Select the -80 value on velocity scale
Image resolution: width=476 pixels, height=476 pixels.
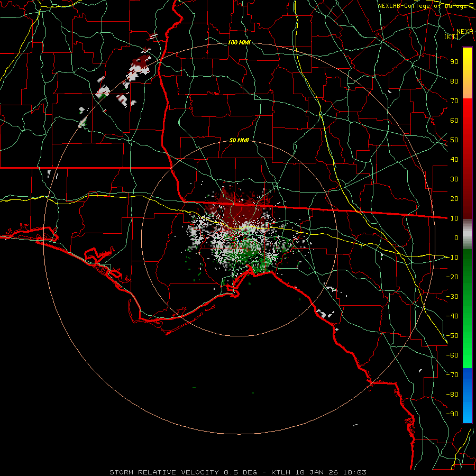(x=453, y=395)
